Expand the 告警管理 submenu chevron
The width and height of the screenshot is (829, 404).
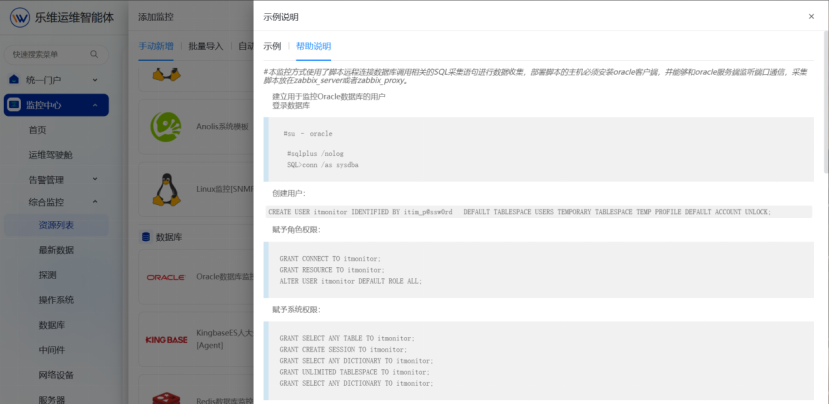click(95, 179)
